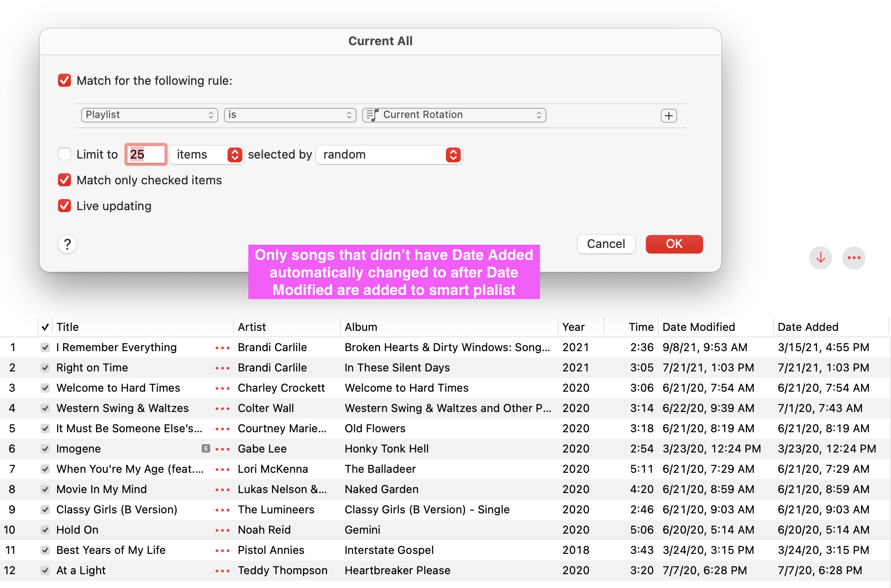The width and height of the screenshot is (891, 588).
Task: Open the round more options ellipsis button
Action: 853,258
